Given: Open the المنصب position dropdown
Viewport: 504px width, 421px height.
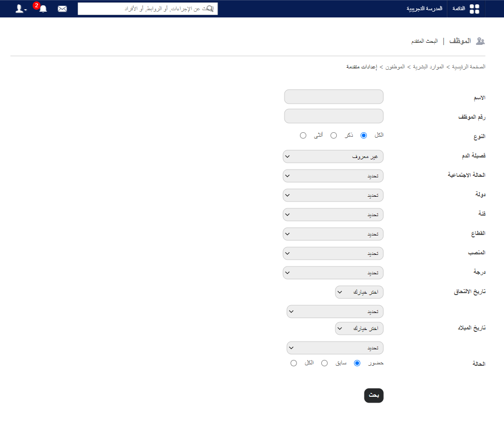Looking at the screenshot, I should coord(333,253).
